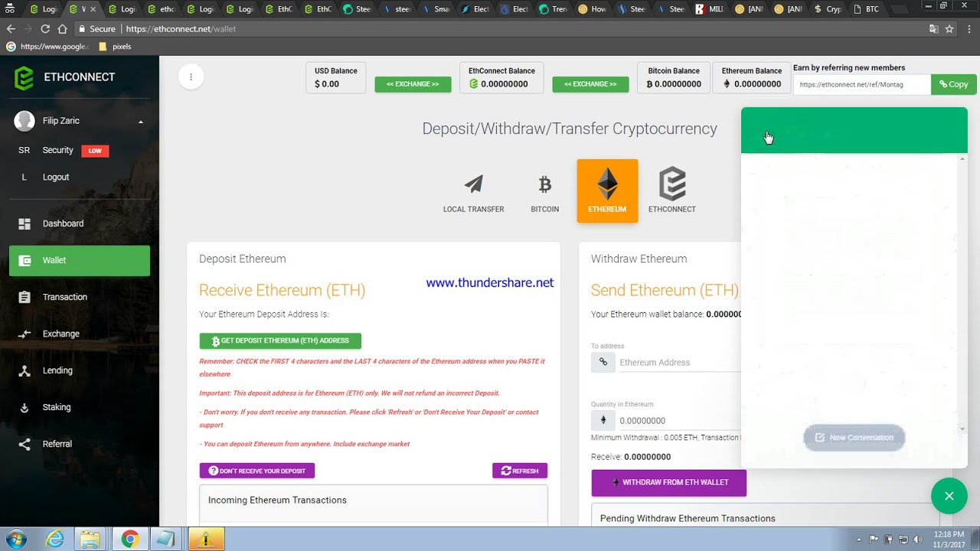Click the Refresh button
Screen dimensions: 980x551
520,471
